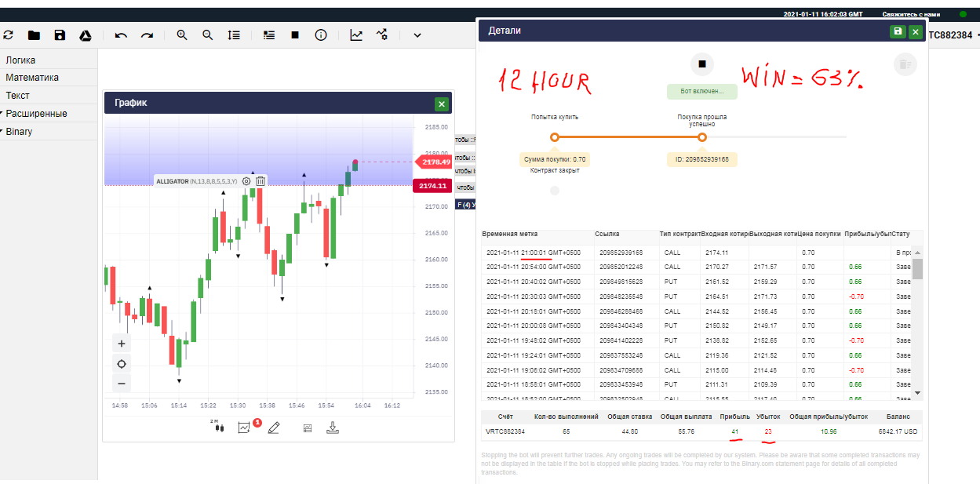Stop the bot in the Детали panel
Viewport: 980px width, 484px height.
coord(702,64)
